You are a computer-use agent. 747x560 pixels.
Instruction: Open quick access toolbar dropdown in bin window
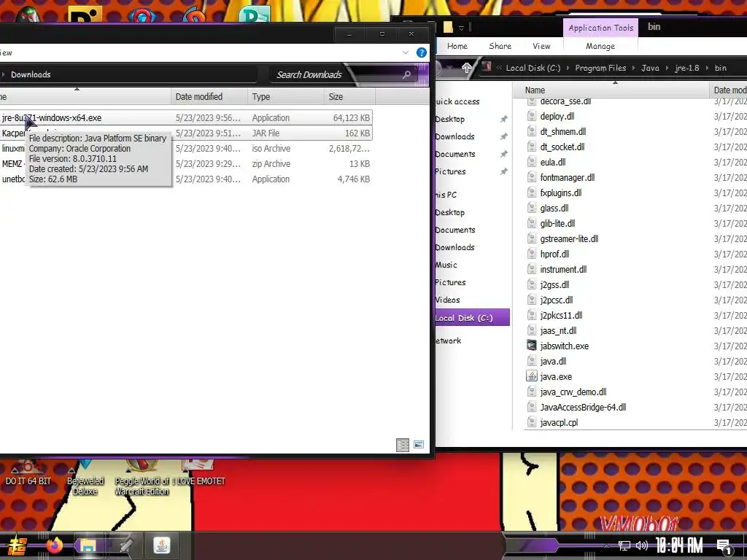[461, 28]
